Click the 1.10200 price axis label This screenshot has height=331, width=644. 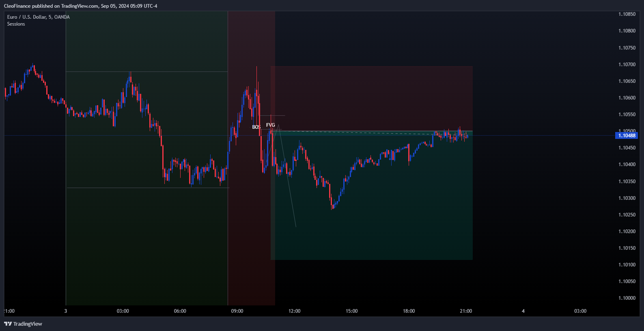(x=627, y=231)
